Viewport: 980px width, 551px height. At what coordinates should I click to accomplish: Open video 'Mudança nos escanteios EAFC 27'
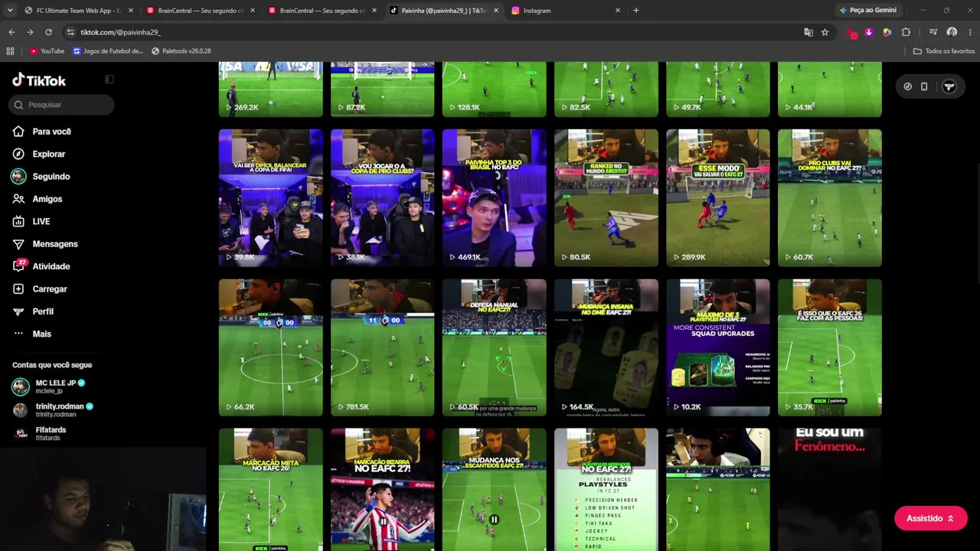point(494,490)
